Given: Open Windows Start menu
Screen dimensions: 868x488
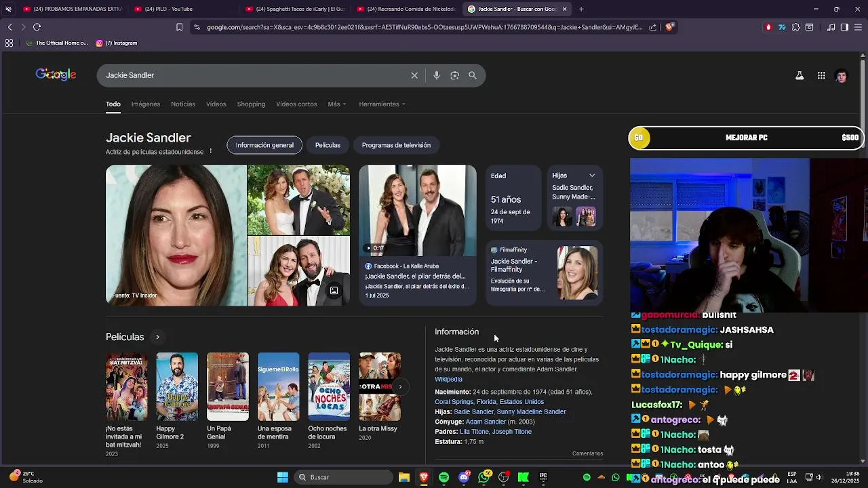Looking at the screenshot, I should (x=283, y=477).
